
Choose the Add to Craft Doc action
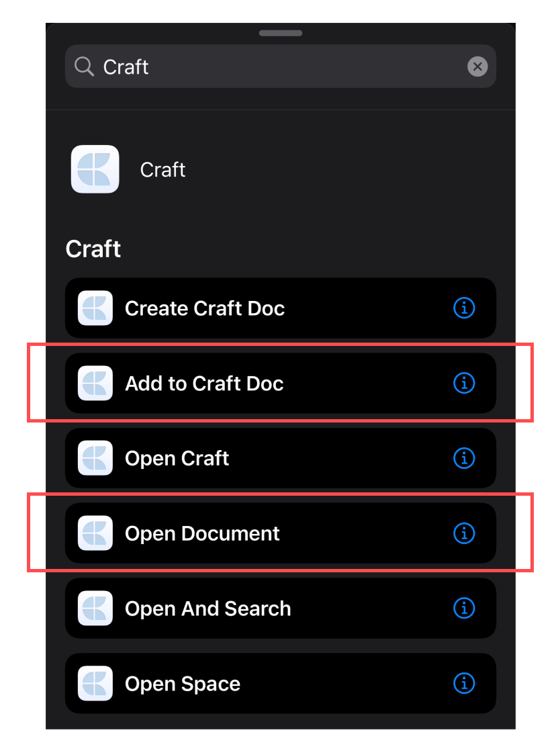280,383
